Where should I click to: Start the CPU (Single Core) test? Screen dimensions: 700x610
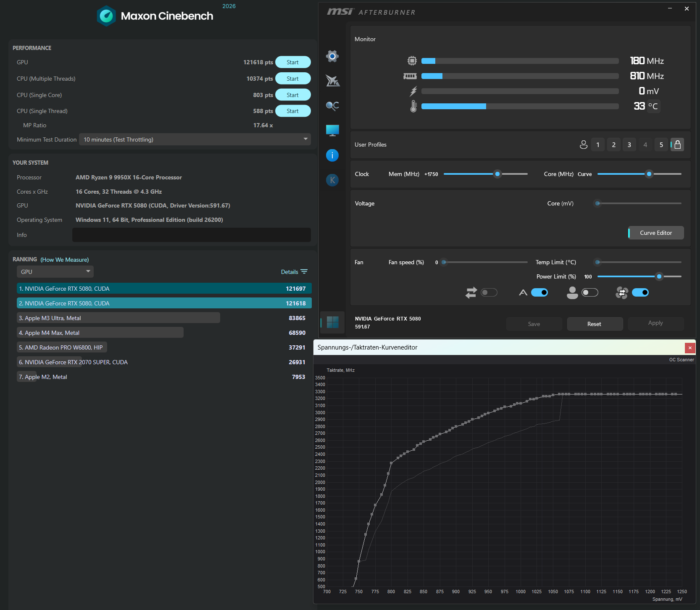[293, 95]
